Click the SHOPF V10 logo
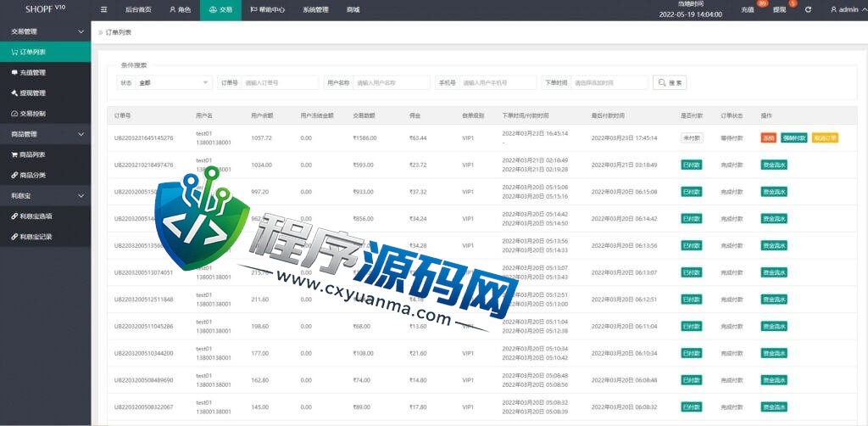 pos(46,8)
